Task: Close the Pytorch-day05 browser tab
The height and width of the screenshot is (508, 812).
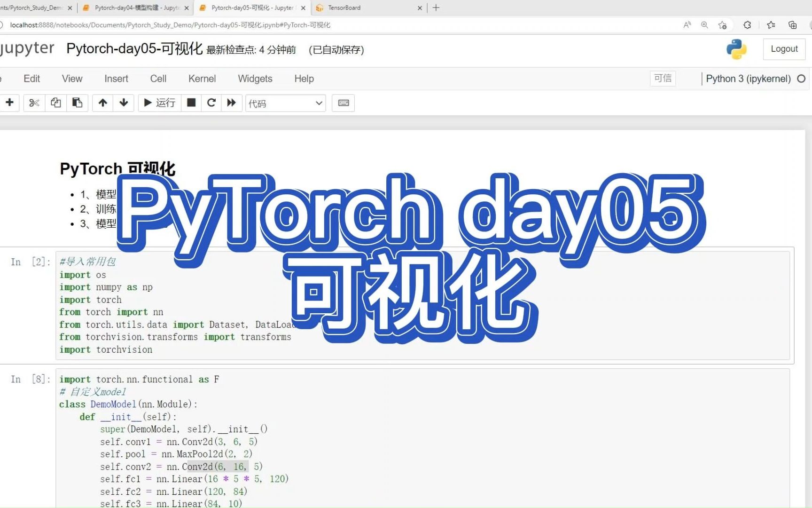Action: point(303,8)
